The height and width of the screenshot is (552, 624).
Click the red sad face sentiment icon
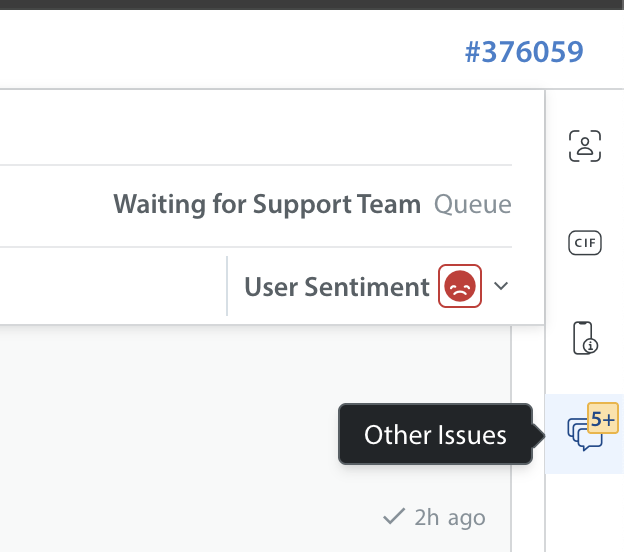tap(460, 286)
